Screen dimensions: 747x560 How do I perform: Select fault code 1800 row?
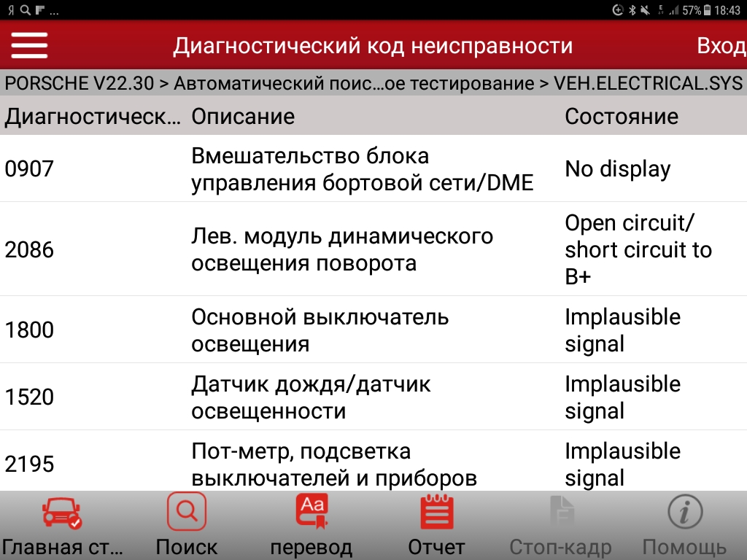pos(373,330)
